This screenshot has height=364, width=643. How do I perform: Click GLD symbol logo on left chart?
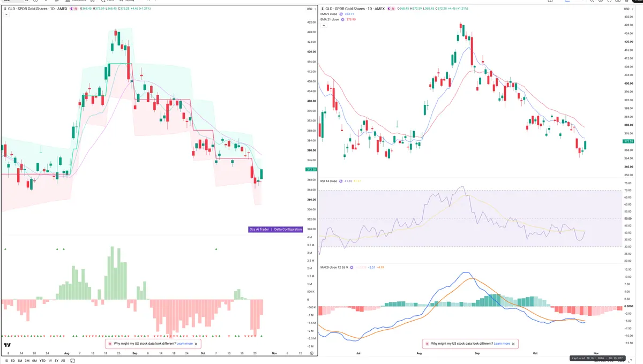(x=5, y=9)
